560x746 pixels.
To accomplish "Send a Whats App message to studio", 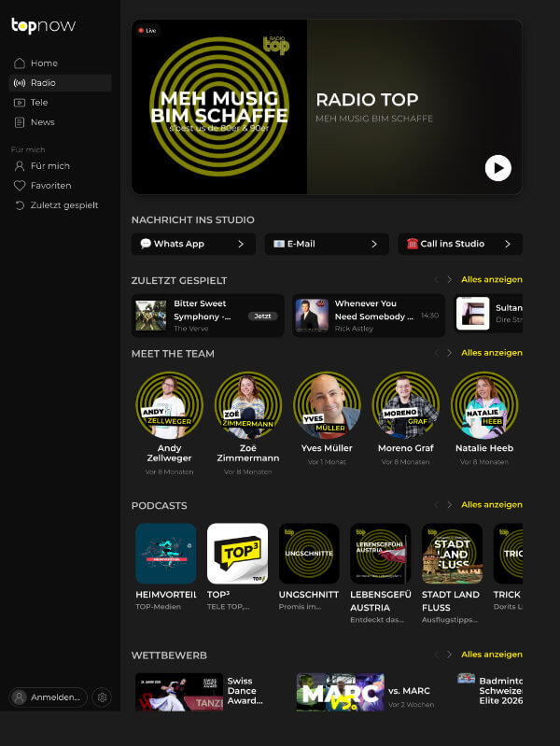I will [x=193, y=244].
